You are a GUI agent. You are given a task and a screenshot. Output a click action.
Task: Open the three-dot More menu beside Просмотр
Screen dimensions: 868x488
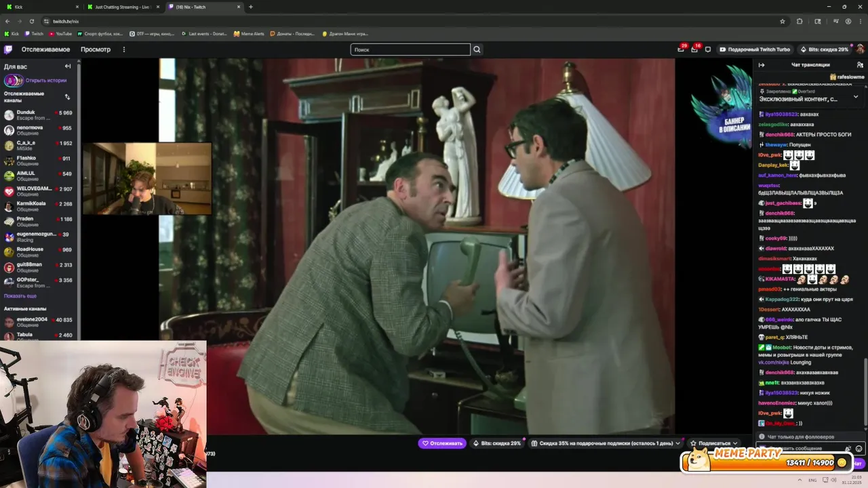123,49
